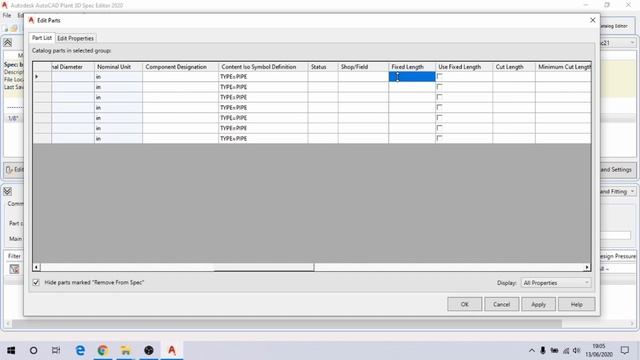Open the File menu in Spec Editor
The image size is (640, 360).
(x=7, y=15)
